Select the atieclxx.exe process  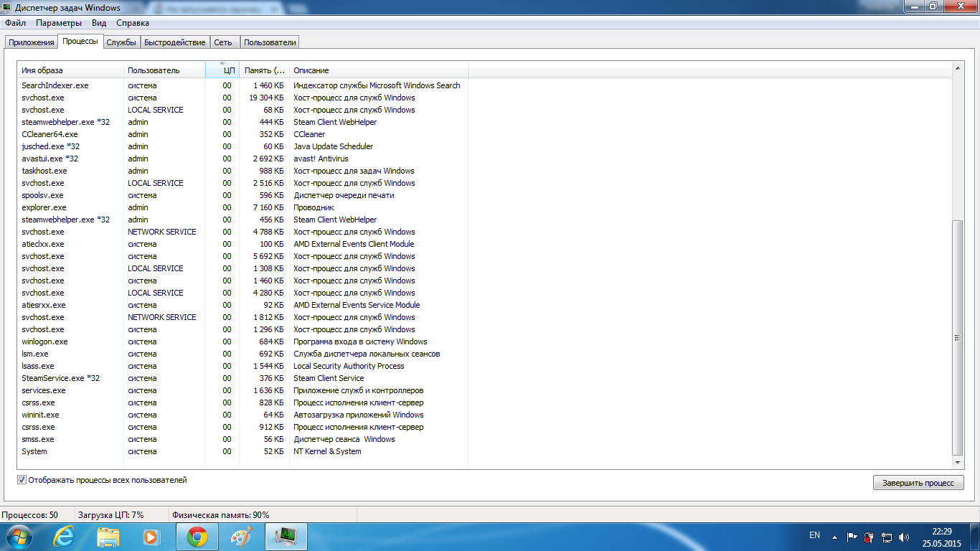click(242, 244)
